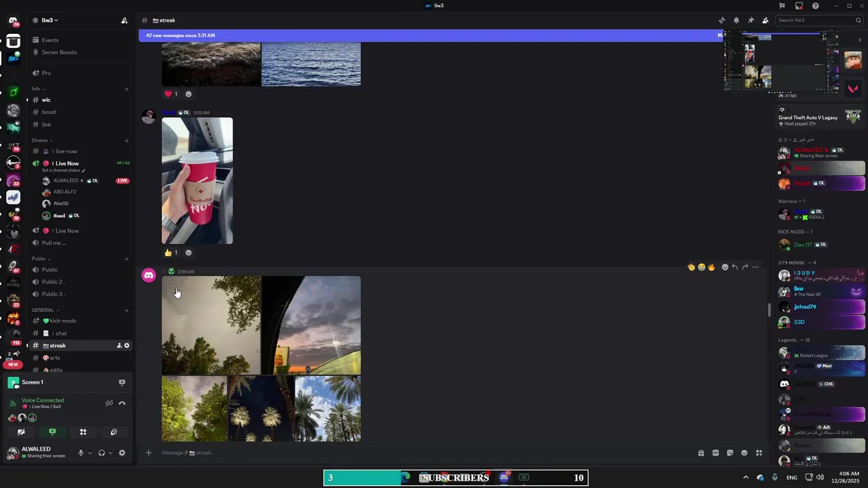Open the Threads icon in channel header

(x=722, y=20)
